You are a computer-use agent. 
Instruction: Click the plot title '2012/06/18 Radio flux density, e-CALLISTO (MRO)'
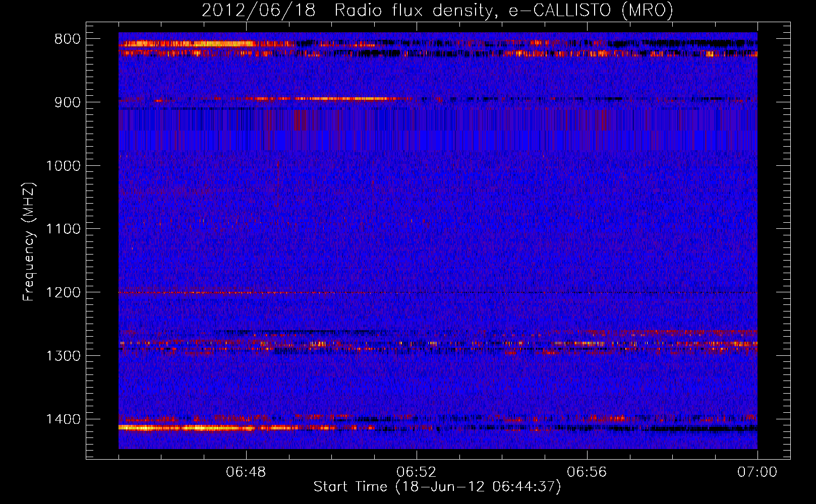pos(437,10)
